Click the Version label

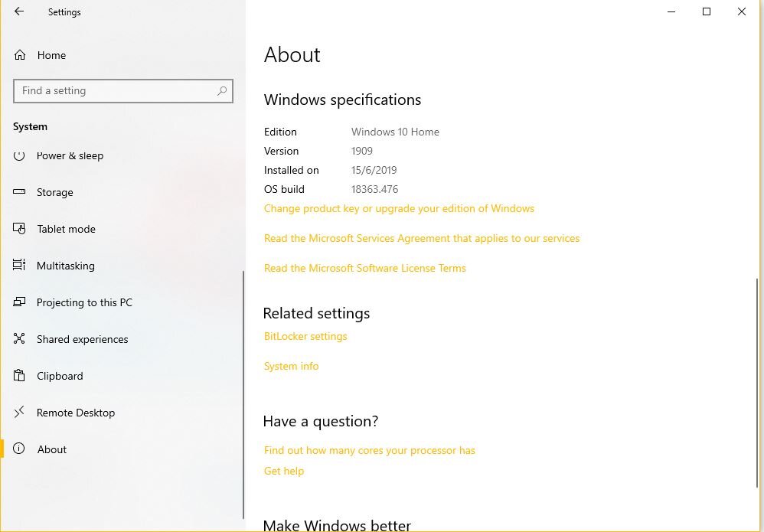[x=281, y=151]
